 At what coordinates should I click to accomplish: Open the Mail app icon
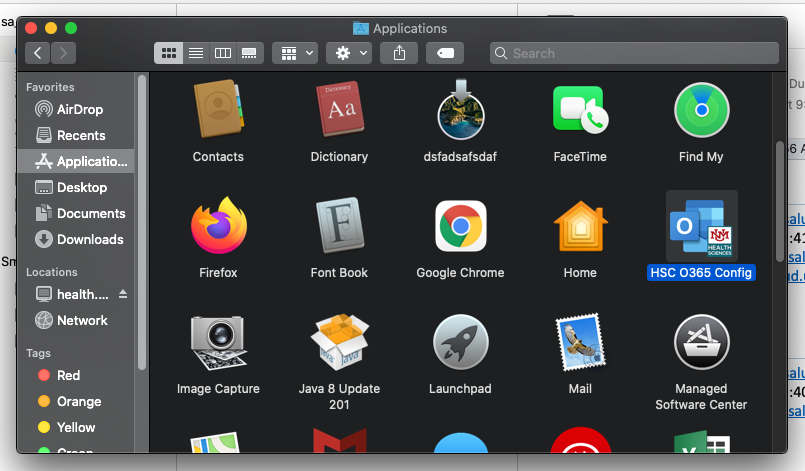point(581,342)
